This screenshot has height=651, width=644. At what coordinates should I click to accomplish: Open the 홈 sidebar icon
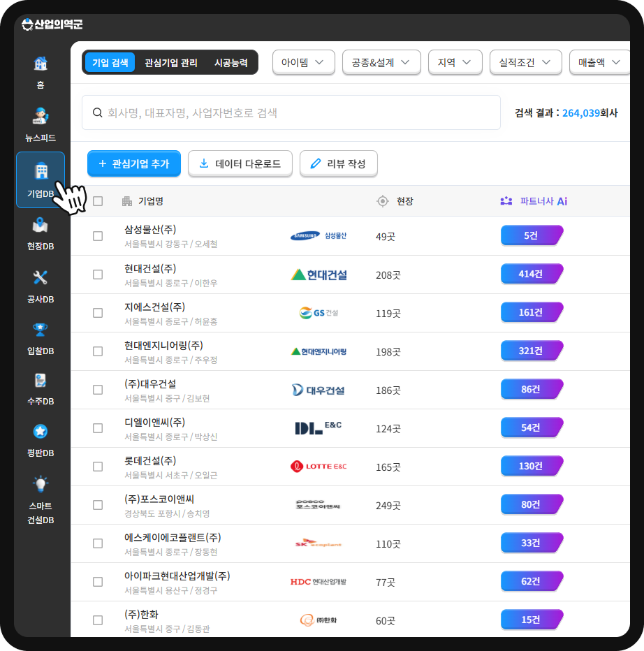click(x=41, y=64)
